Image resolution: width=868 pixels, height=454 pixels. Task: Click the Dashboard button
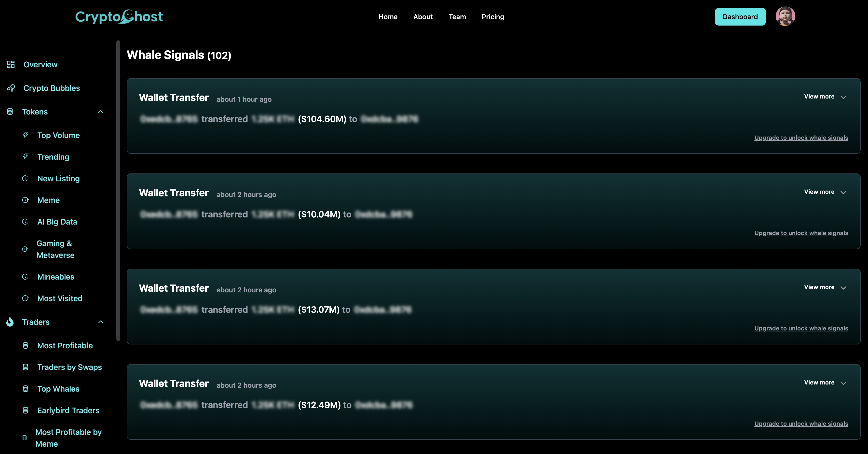(740, 16)
